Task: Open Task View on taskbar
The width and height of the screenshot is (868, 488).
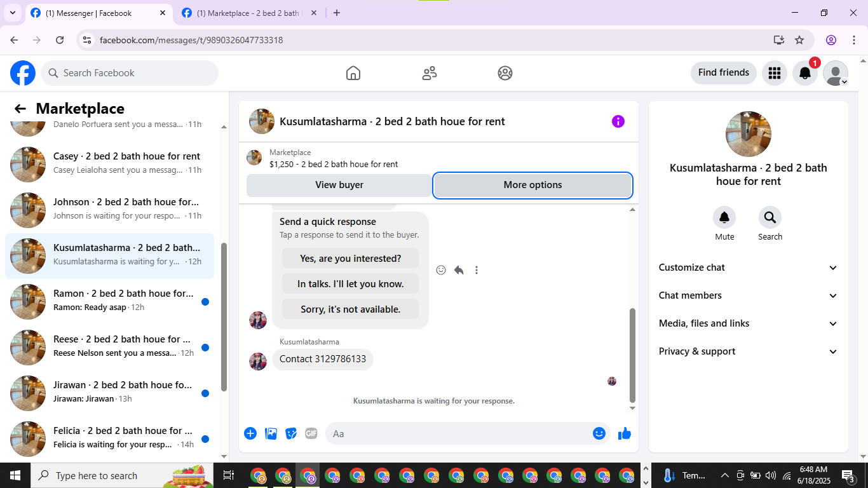Action: 229,475
